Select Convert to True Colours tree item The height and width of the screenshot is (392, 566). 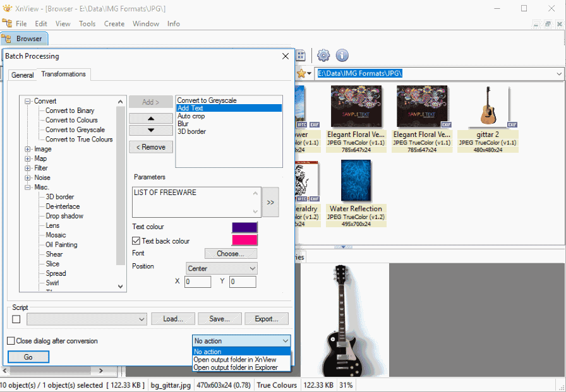(x=79, y=140)
